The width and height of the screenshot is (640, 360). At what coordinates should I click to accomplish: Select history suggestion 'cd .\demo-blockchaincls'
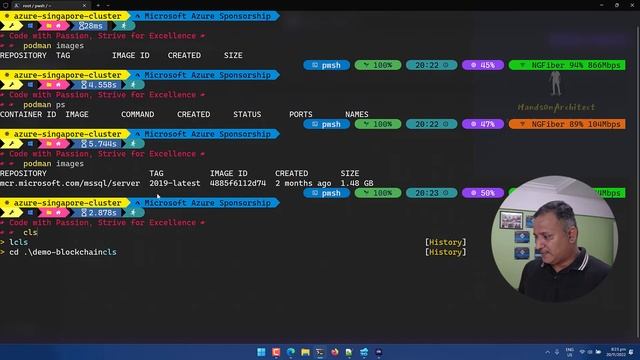[63, 252]
